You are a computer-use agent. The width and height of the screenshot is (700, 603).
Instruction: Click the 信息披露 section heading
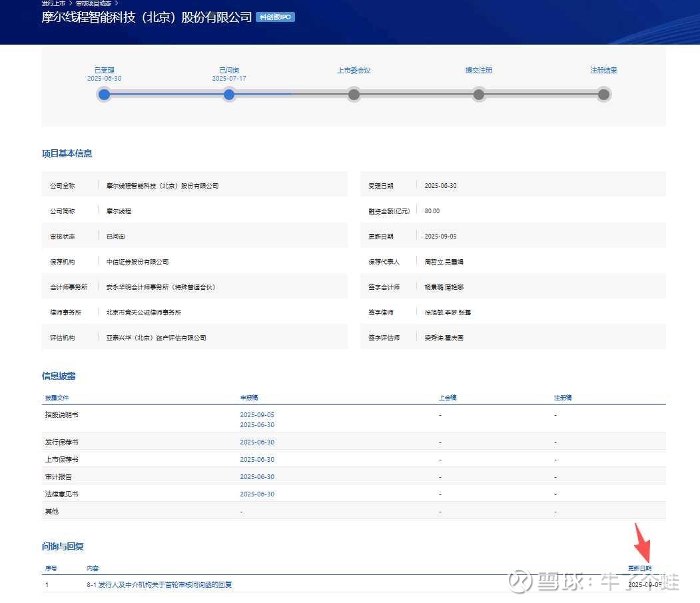tap(59, 376)
